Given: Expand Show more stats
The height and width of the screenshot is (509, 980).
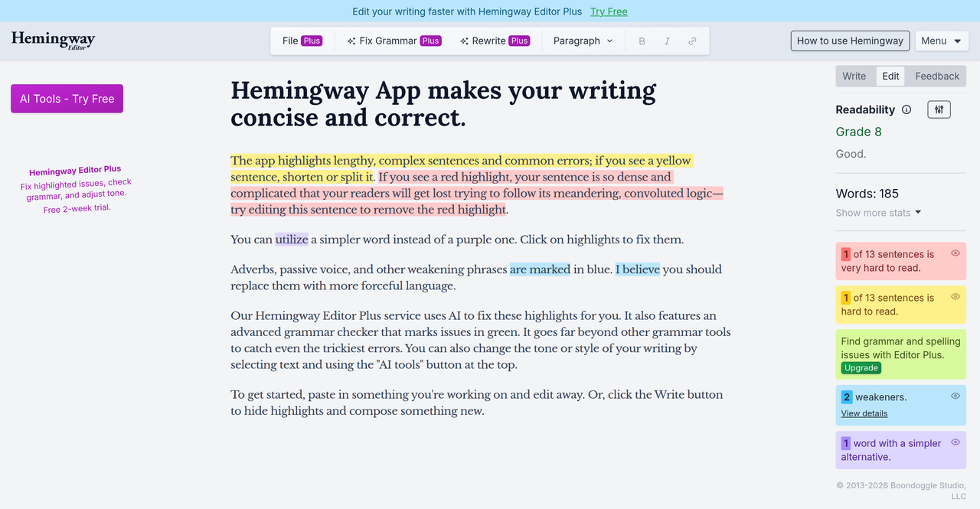Looking at the screenshot, I should (878, 213).
